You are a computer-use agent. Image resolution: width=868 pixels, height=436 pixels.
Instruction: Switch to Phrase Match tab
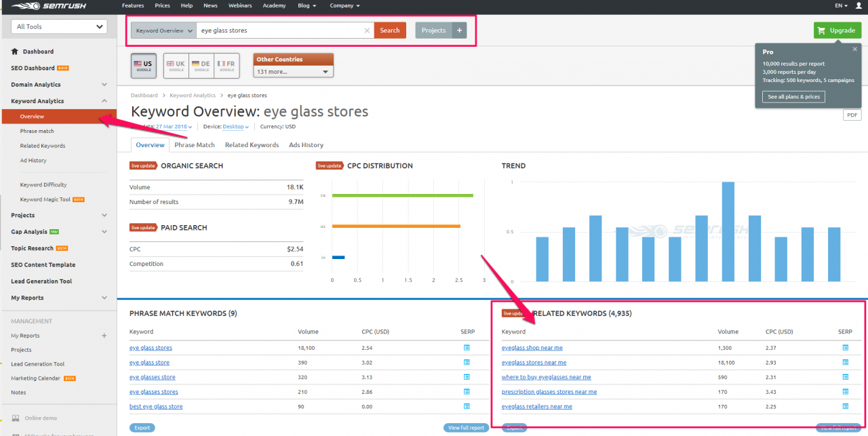[x=195, y=145]
